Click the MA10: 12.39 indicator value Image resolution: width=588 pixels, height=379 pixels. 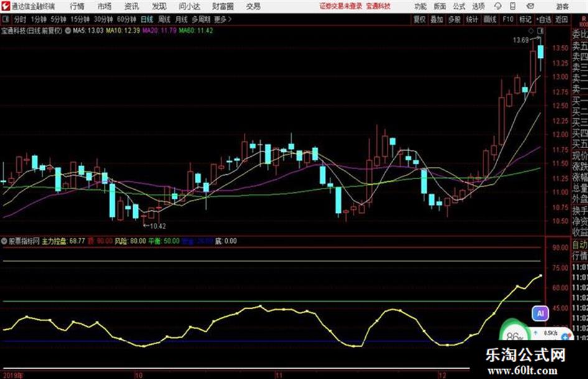123,30
